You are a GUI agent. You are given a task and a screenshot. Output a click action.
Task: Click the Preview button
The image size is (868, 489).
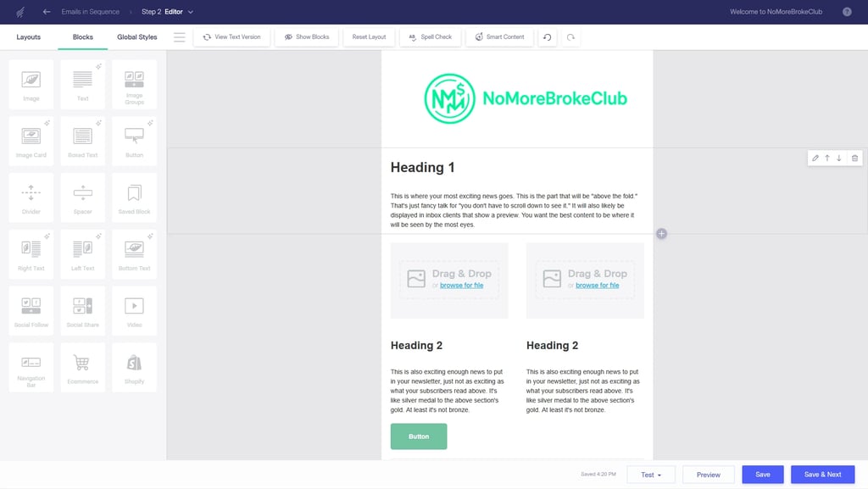(709, 475)
